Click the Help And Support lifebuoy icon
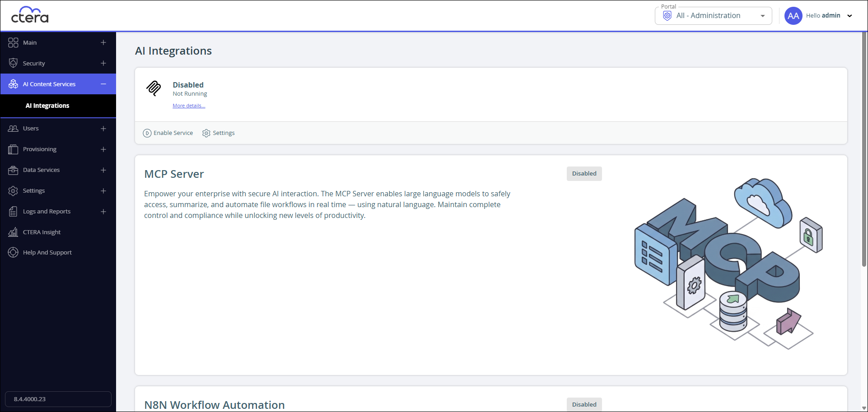Image resolution: width=868 pixels, height=412 pixels. pyautogui.click(x=13, y=253)
